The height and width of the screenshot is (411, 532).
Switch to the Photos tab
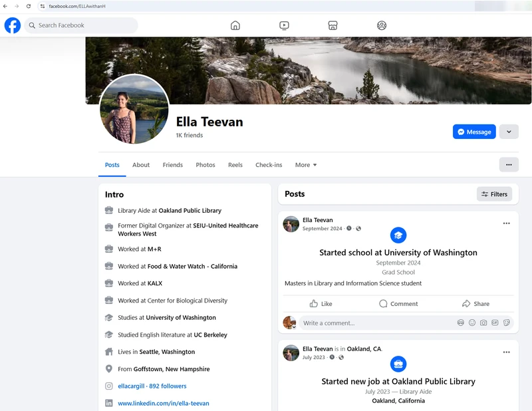pyautogui.click(x=205, y=165)
